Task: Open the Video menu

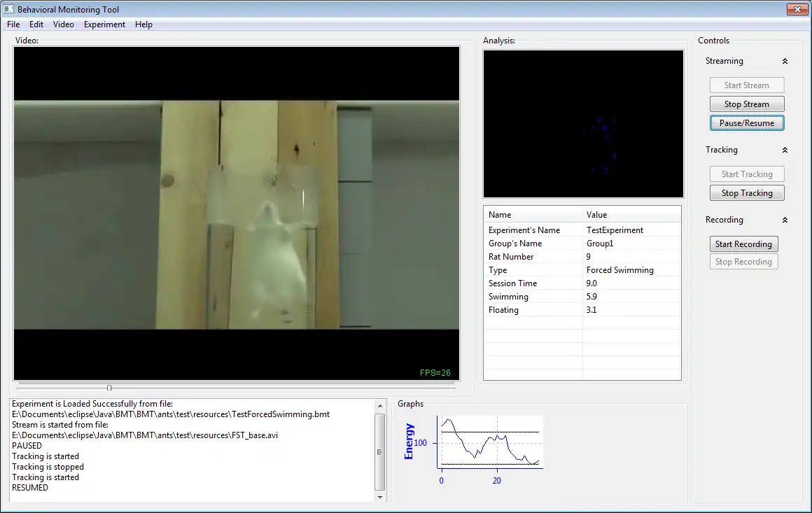Action: click(x=63, y=24)
